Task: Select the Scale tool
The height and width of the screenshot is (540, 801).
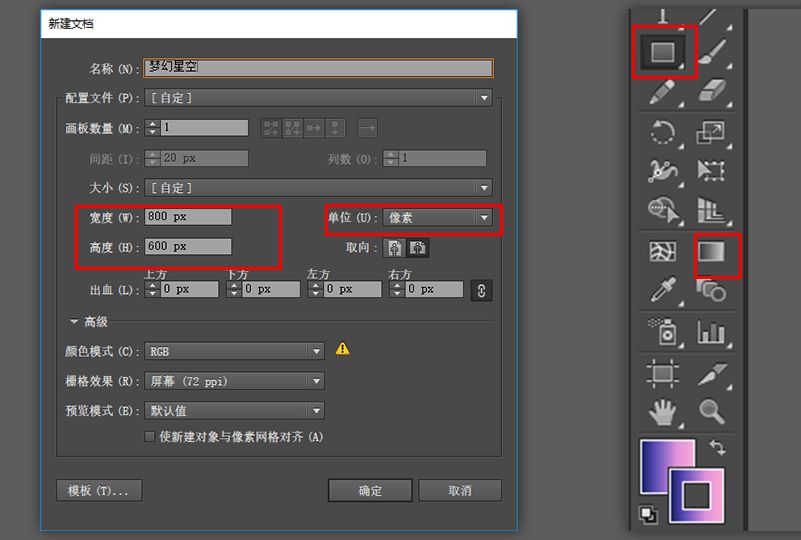Action: (711, 132)
